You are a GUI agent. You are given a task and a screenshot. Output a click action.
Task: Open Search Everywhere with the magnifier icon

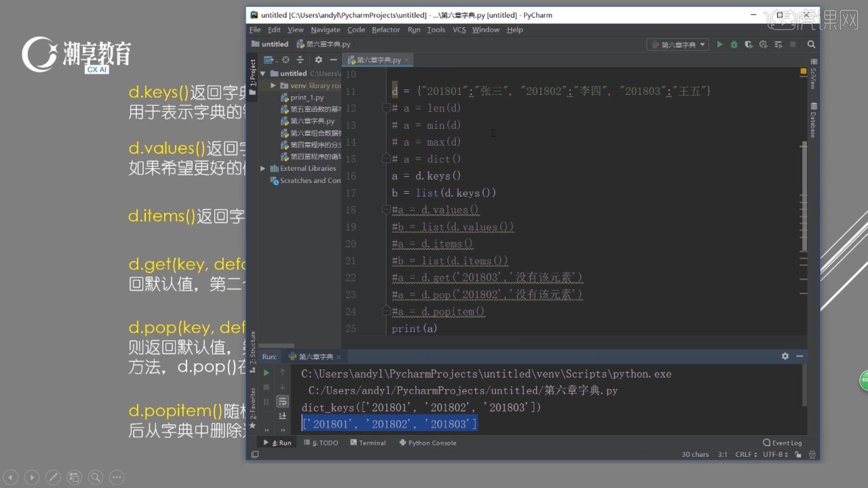click(811, 44)
